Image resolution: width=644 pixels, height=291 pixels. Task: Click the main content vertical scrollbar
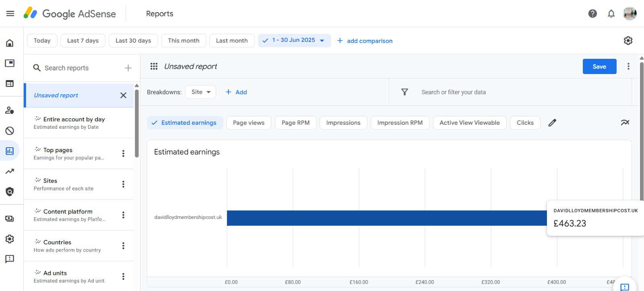click(x=642, y=131)
